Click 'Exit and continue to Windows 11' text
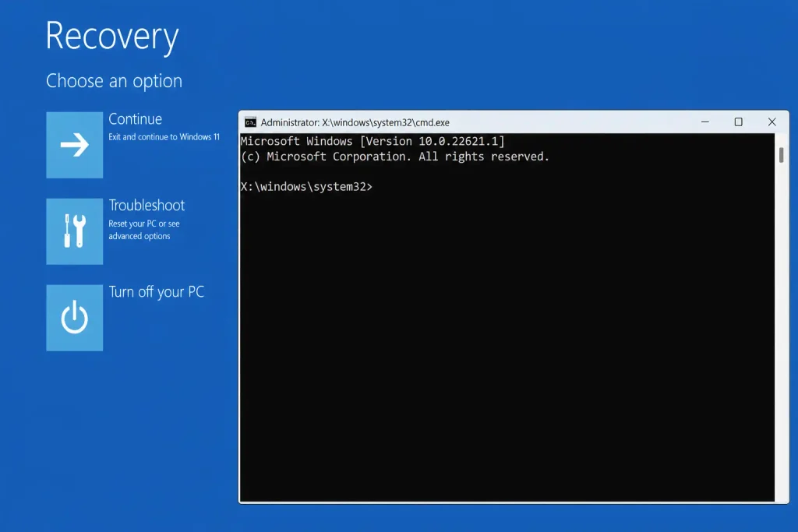 point(164,137)
